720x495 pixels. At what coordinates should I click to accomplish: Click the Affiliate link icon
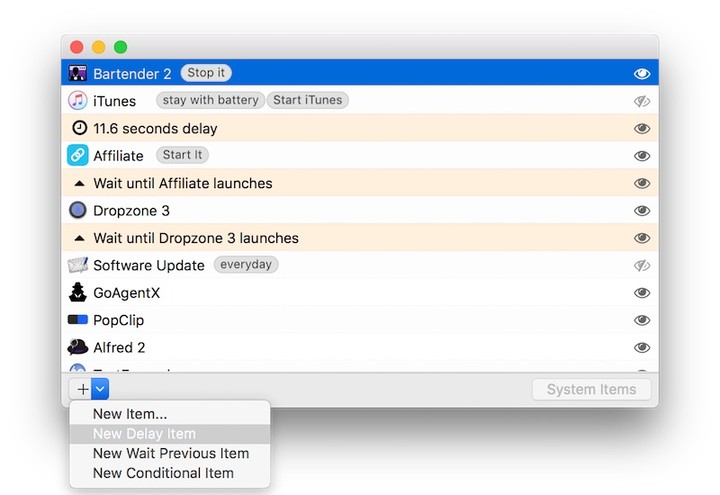tap(78, 155)
